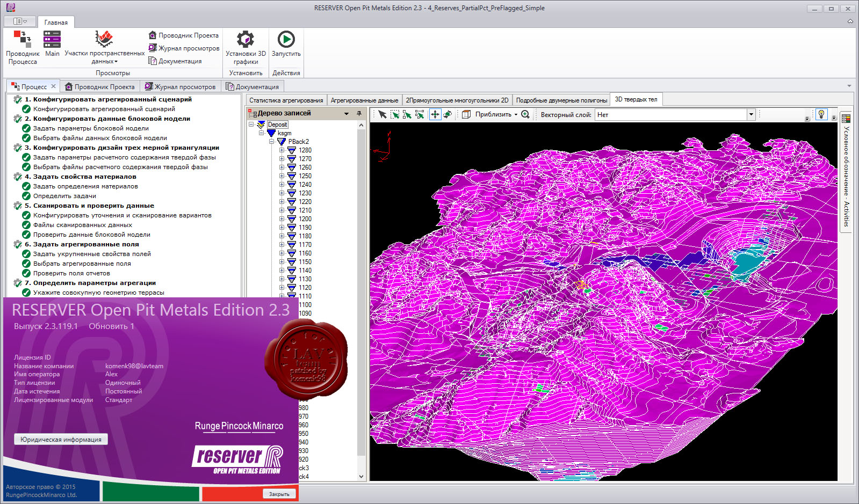Collapse the Deposit tree node
859x504 pixels.
coord(251,125)
